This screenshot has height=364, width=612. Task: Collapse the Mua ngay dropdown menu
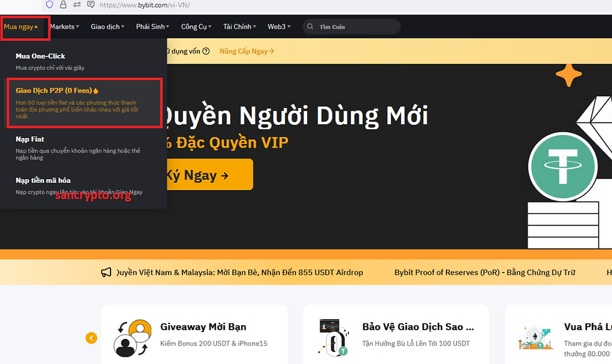(21, 27)
